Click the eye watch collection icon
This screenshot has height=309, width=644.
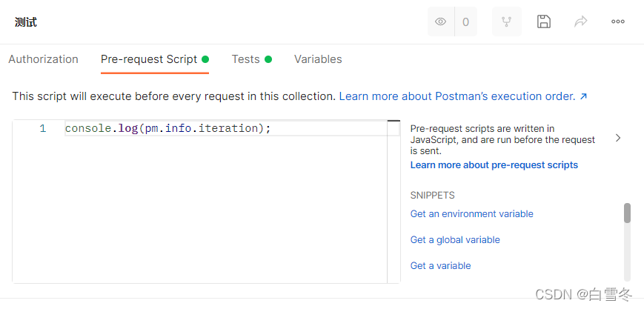[441, 22]
